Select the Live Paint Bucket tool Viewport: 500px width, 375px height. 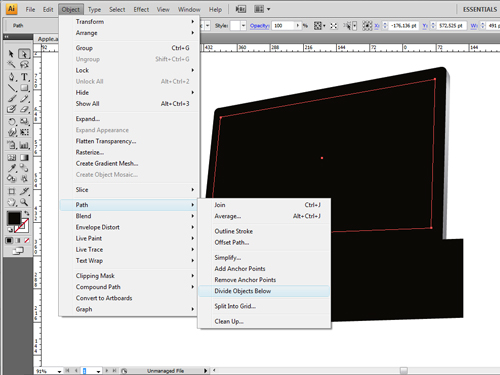pos(11,178)
